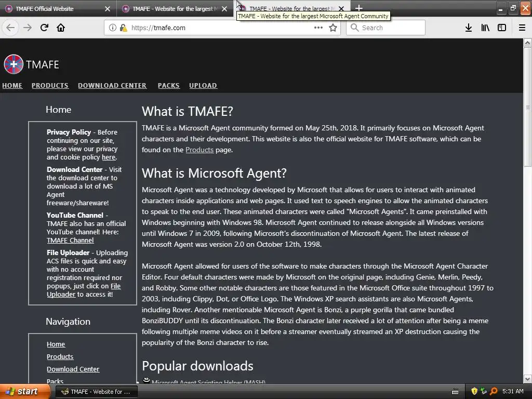Open the hamburger application menu
532x399 pixels.
(x=522, y=28)
